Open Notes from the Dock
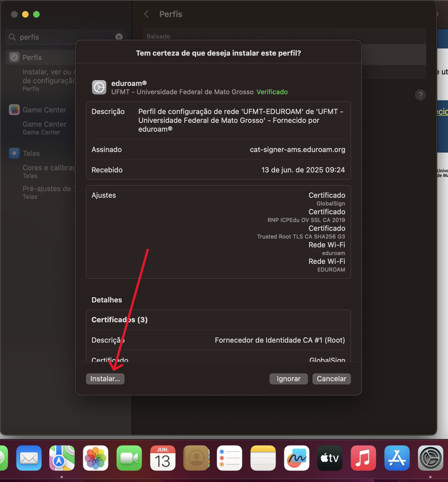 pyautogui.click(x=263, y=458)
